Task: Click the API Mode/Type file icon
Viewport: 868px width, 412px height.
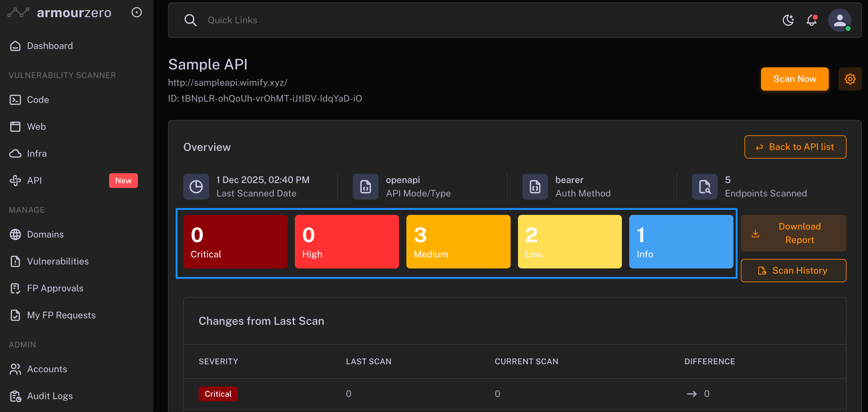Action: [365, 187]
